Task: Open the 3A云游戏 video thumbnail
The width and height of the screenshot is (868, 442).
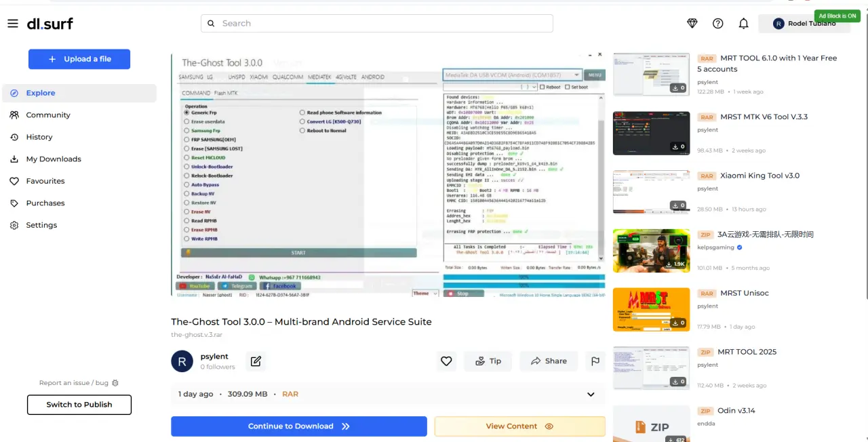Action: click(652, 251)
